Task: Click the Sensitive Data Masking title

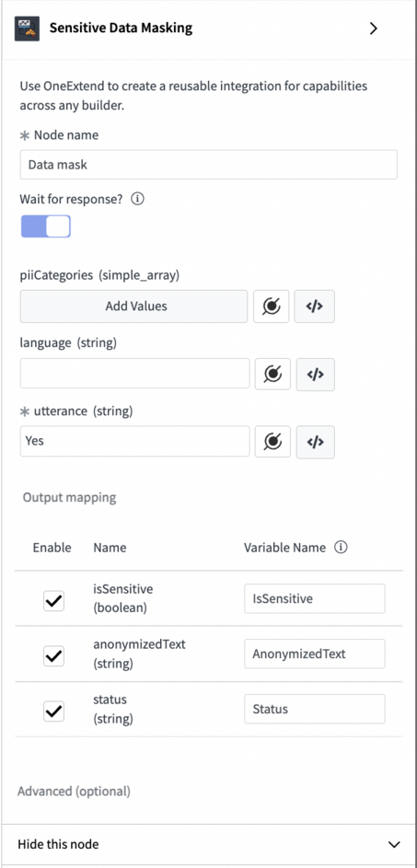Action: pos(121,29)
